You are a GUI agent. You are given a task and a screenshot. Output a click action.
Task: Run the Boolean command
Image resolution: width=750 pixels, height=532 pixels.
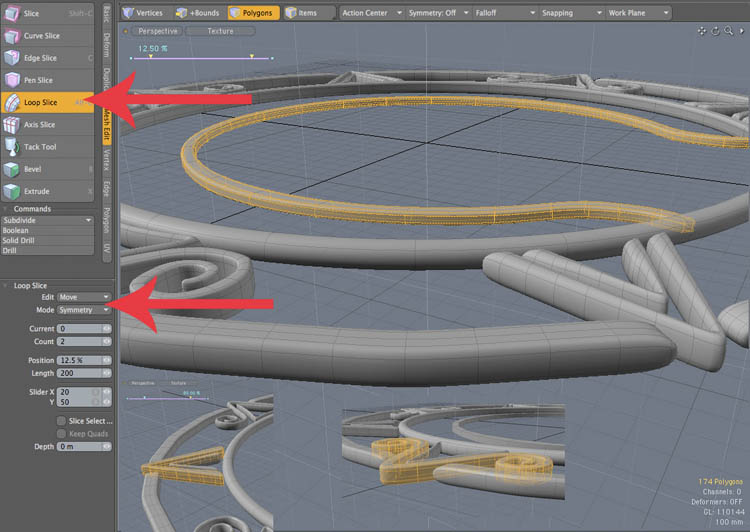point(47,231)
